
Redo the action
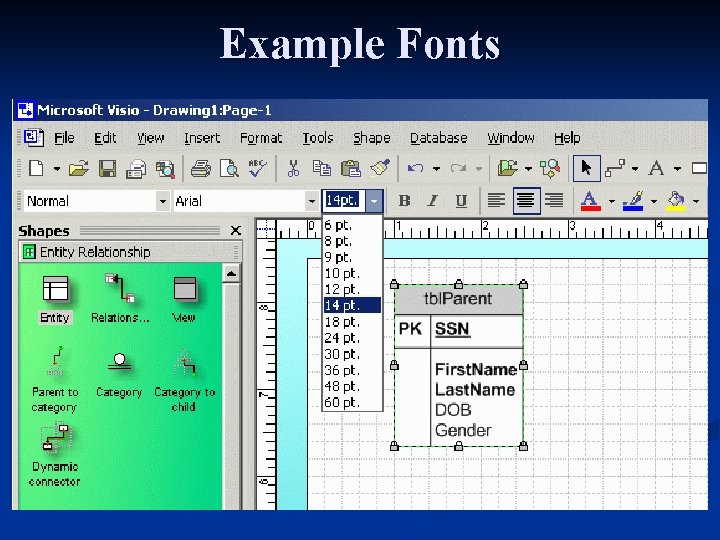(458, 169)
